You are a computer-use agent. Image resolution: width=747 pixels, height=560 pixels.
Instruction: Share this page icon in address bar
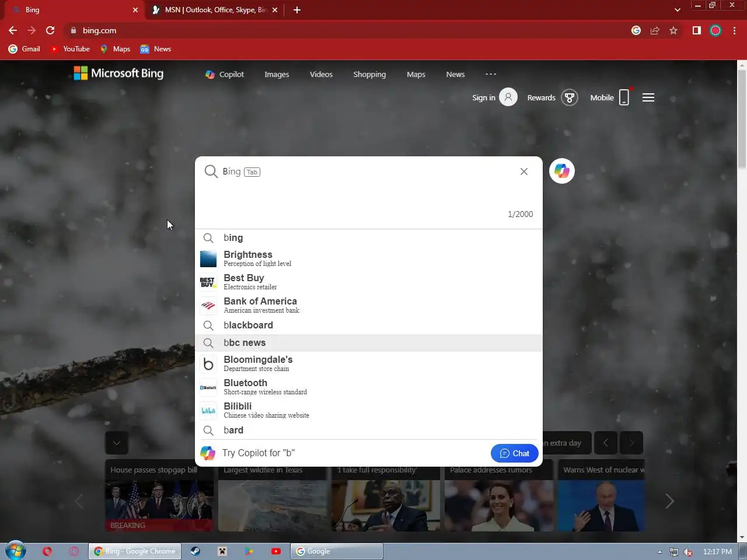click(x=655, y=30)
